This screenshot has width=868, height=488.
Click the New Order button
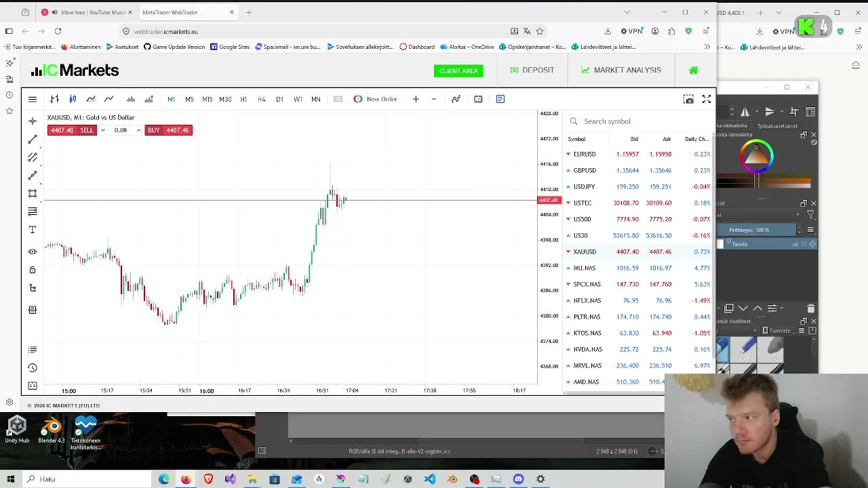376,99
